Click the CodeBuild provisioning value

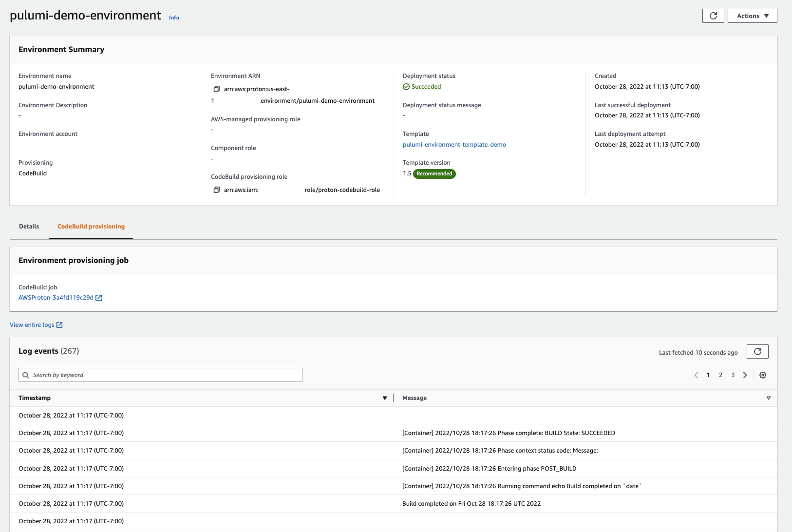tap(33, 173)
